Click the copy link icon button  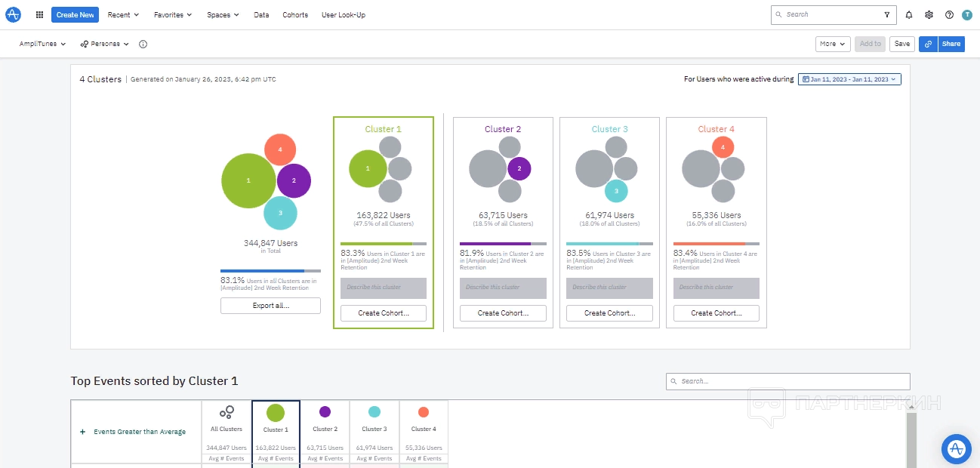click(x=928, y=44)
